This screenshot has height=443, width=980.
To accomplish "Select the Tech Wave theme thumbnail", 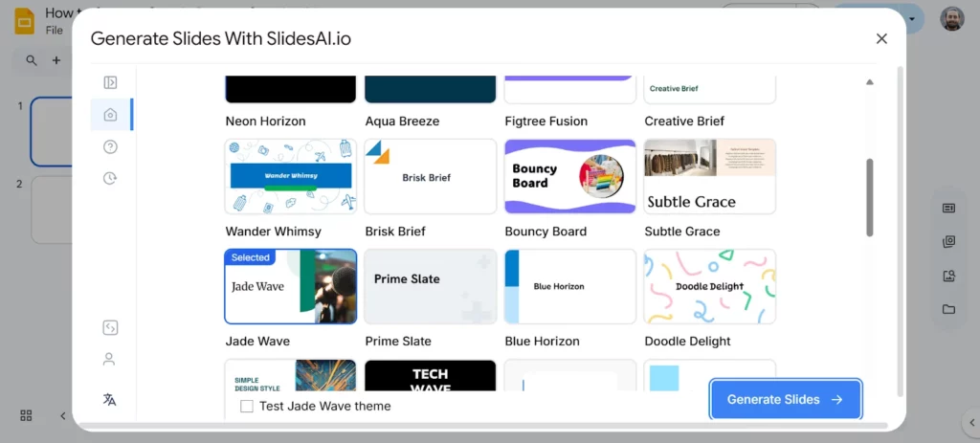I will (x=430, y=375).
